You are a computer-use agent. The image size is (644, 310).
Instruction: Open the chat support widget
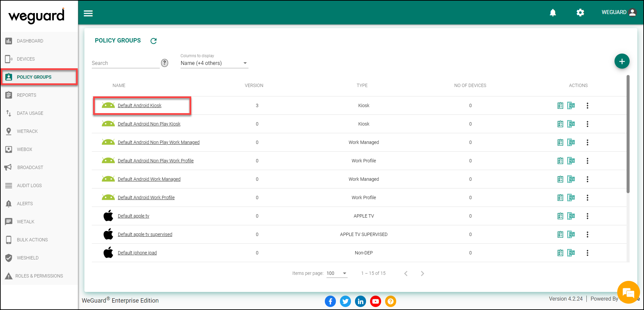[629, 292]
